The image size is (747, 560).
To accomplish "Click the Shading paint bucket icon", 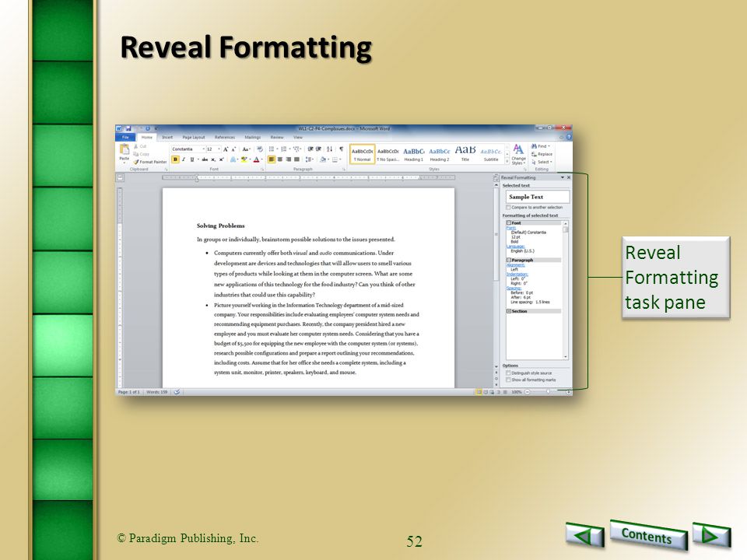I will tap(323, 159).
